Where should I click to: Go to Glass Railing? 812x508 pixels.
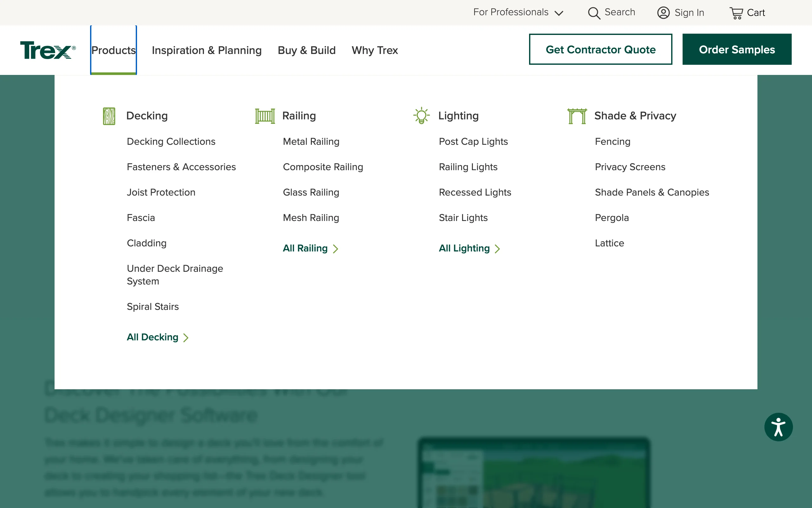coord(311,192)
